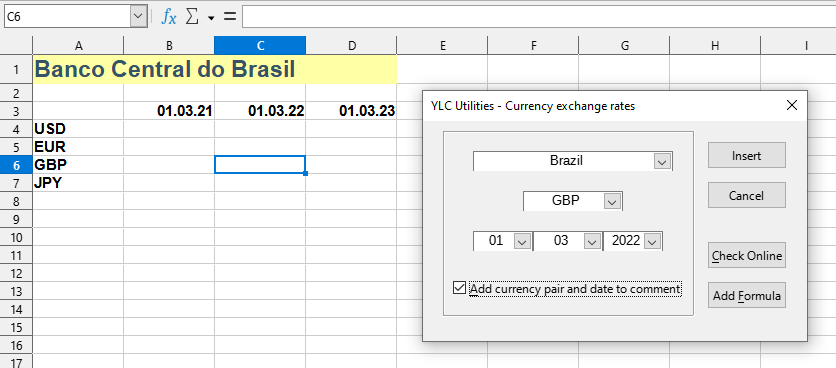Open the Name Box dropdown arrow
This screenshot has height=368, width=836.
click(x=138, y=17)
